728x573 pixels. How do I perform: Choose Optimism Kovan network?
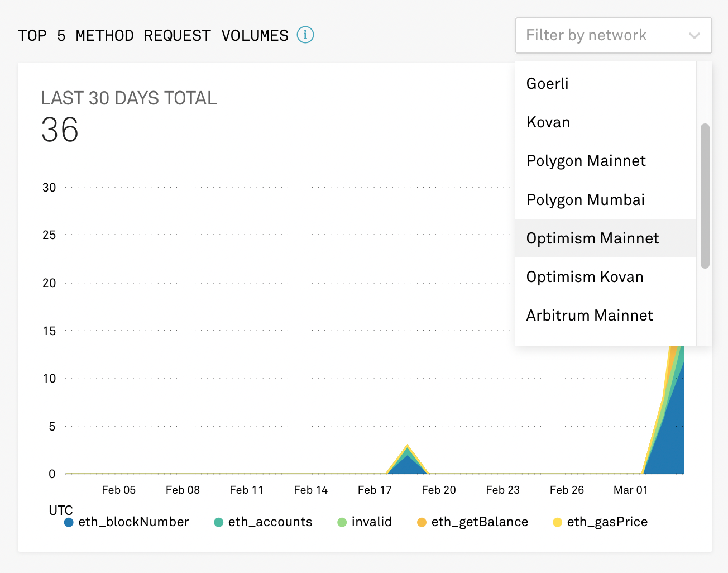tap(585, 277)
